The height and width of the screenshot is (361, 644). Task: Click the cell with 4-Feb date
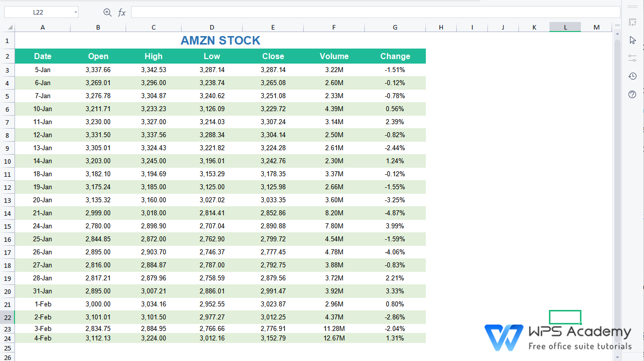pos(43,338)
